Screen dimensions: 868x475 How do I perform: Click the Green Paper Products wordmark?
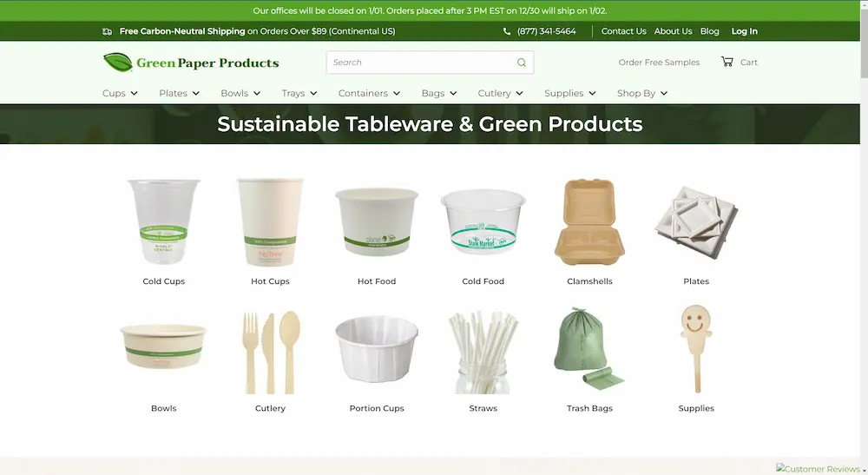pos(207,63)
